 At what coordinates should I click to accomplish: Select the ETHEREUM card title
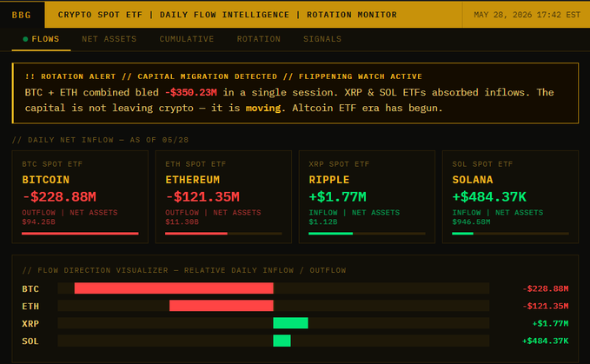point(192,180)
